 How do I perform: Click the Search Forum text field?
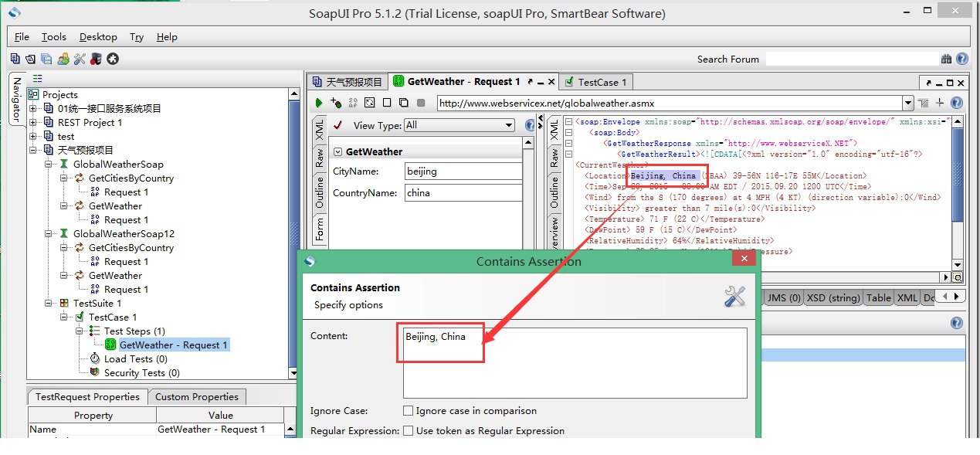pos(851,59)
